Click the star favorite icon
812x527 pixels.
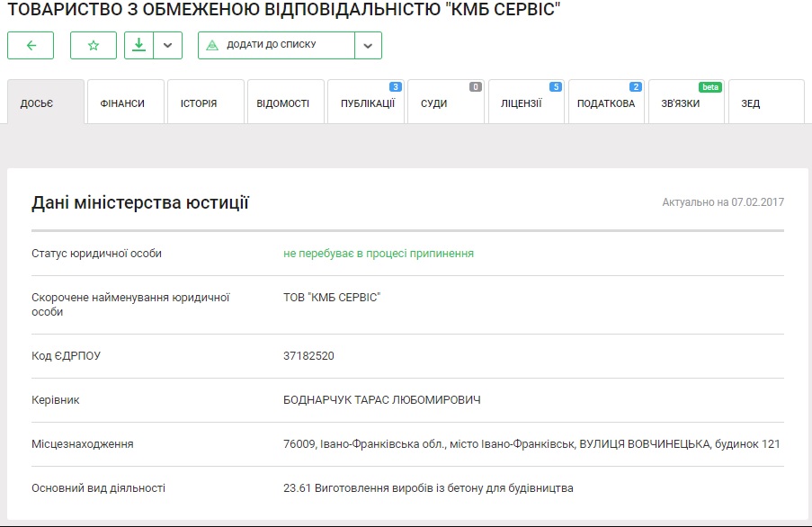(x=94, y=45)
